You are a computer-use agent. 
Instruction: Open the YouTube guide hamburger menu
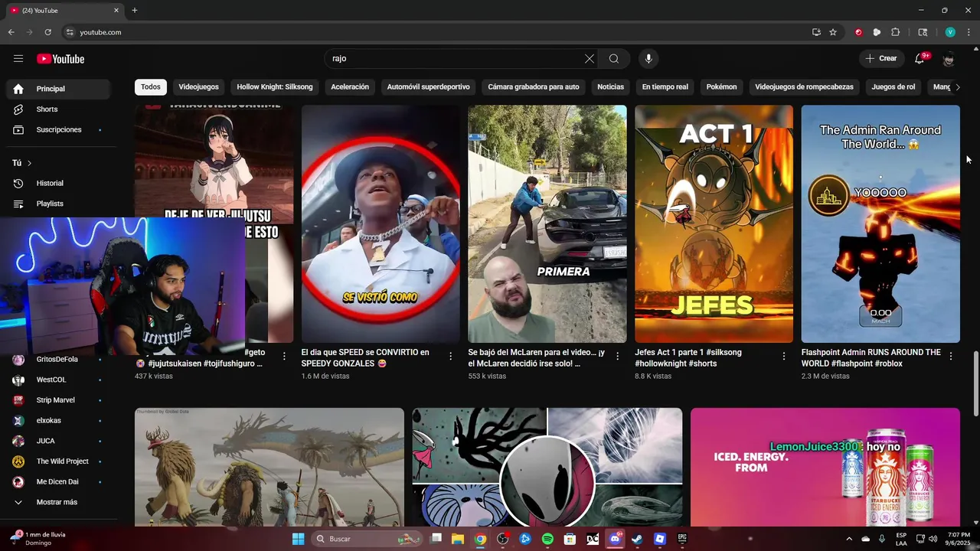(18, 59)
